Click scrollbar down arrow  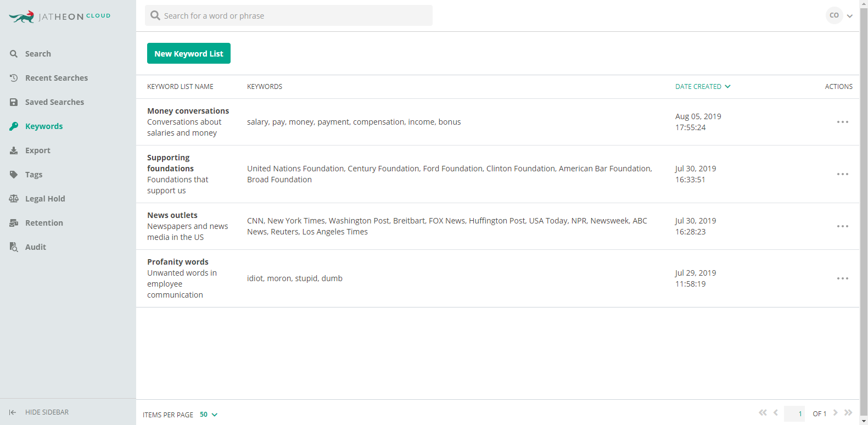click(x=864, y=421)
